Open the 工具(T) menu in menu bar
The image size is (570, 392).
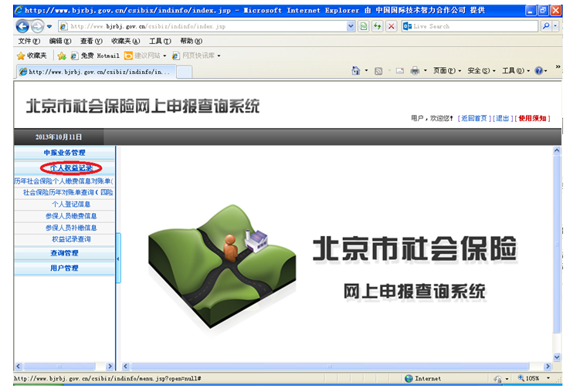click(160, 41)
